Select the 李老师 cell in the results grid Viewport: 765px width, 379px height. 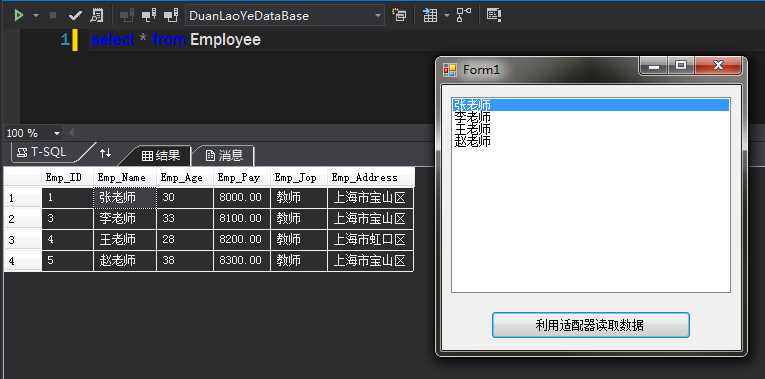124,219
